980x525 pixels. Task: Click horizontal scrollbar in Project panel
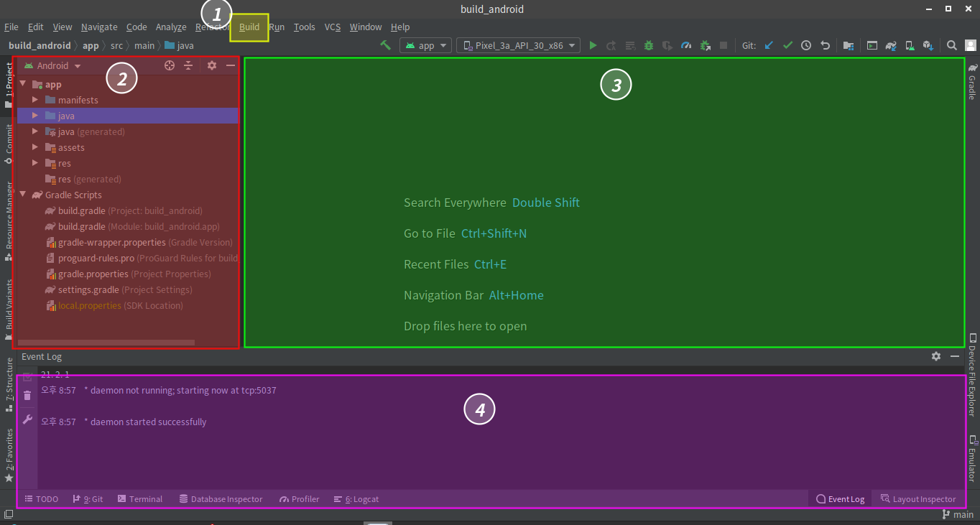pos(106,343)
